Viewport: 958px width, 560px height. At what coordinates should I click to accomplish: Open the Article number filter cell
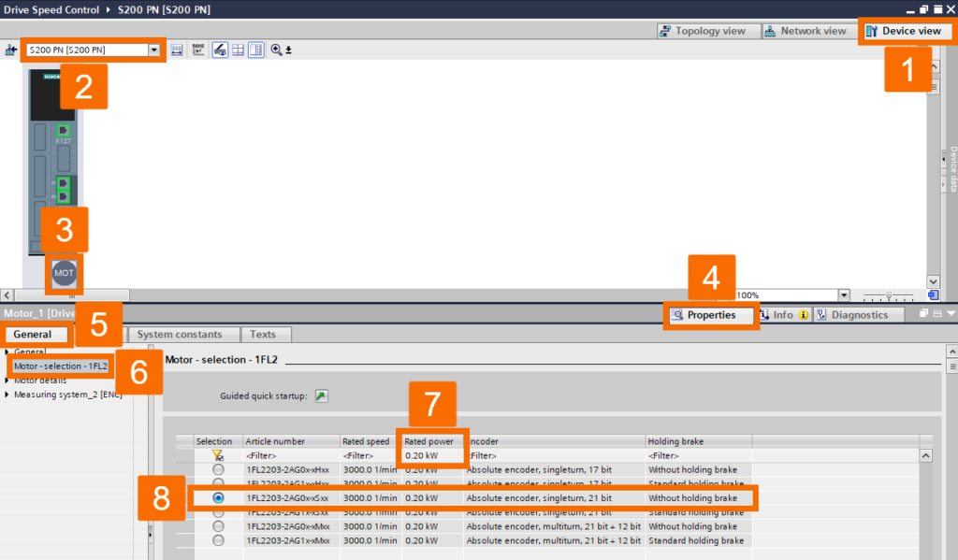pyautogui.click(x=292, y=455)
